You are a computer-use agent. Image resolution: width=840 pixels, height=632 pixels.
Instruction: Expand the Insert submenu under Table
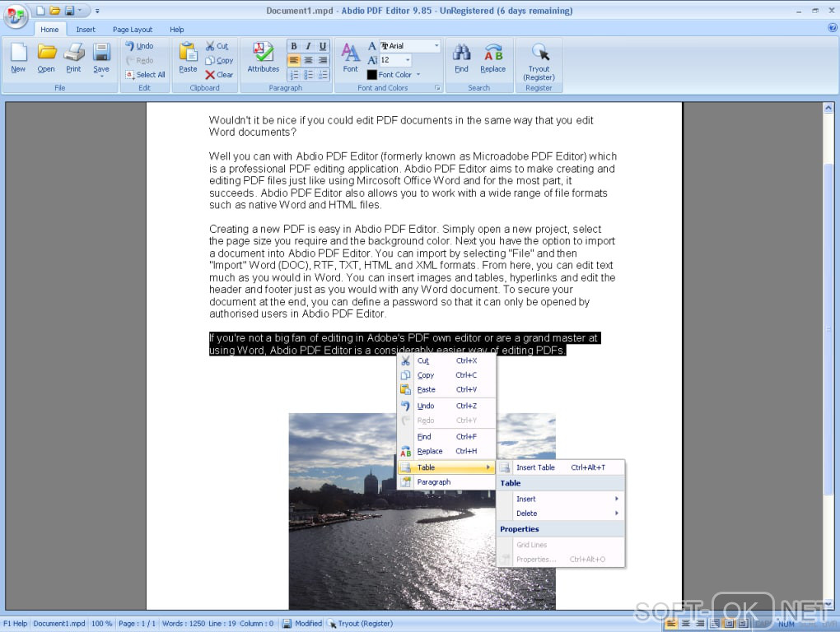click(x=561, y=499)
